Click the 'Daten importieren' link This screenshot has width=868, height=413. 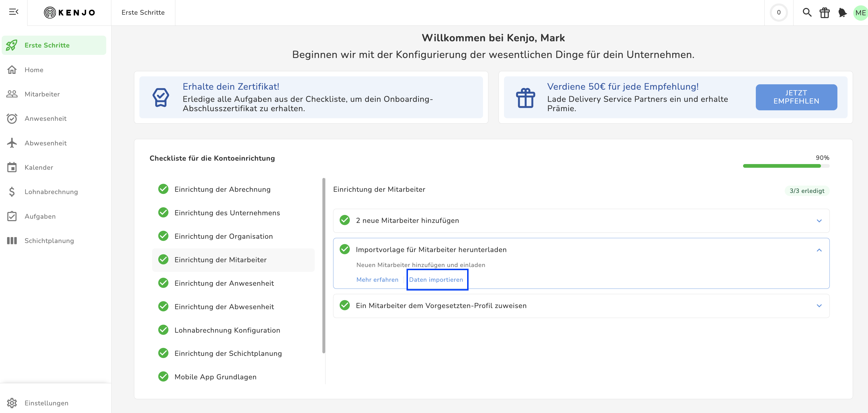click(436, 279)
